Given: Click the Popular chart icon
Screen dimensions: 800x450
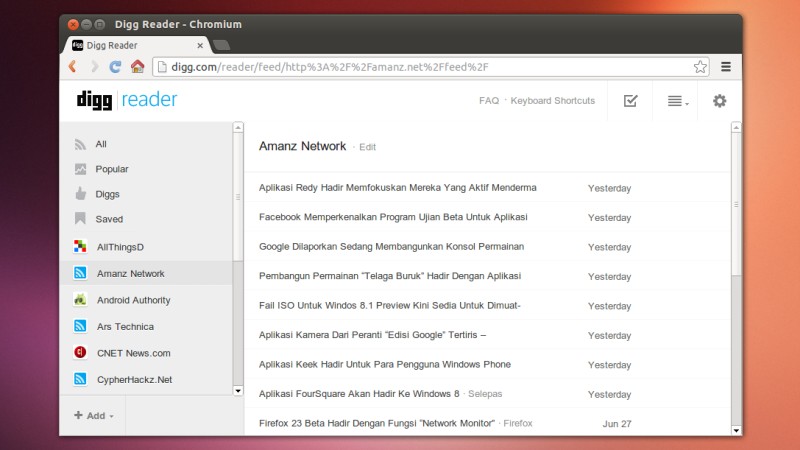Looking at the screenshot, I should click(80, 169).
